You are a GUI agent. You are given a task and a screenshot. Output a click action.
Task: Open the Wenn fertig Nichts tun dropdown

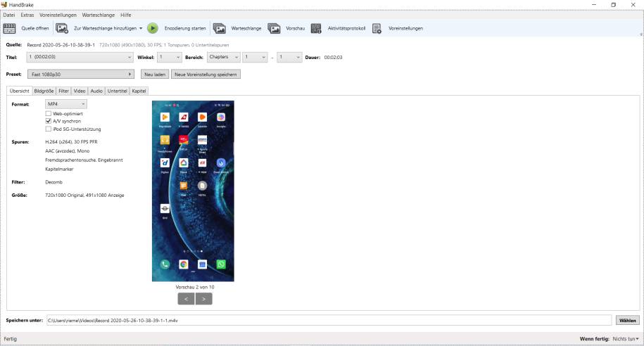click(626, 338)
